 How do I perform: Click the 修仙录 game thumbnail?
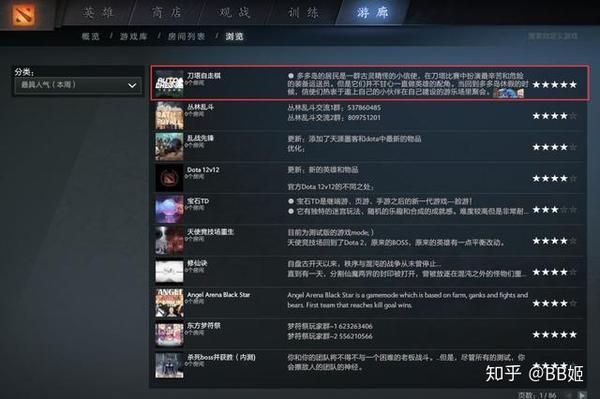[x=169, y=272]
